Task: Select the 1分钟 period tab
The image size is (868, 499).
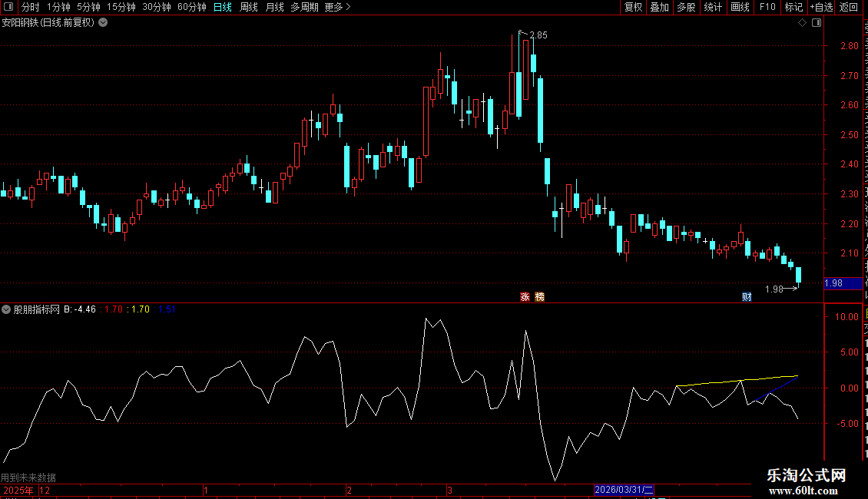Action: pos(58,7)
